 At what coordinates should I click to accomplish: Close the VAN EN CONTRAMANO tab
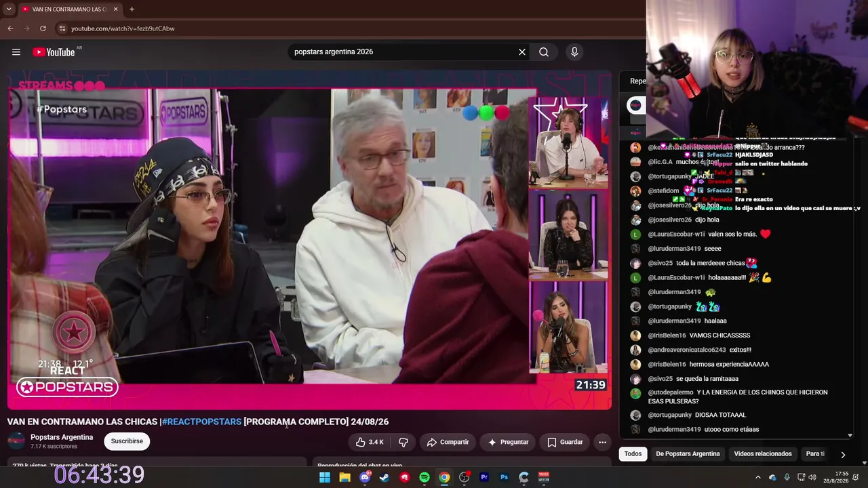tap(115, 9)
